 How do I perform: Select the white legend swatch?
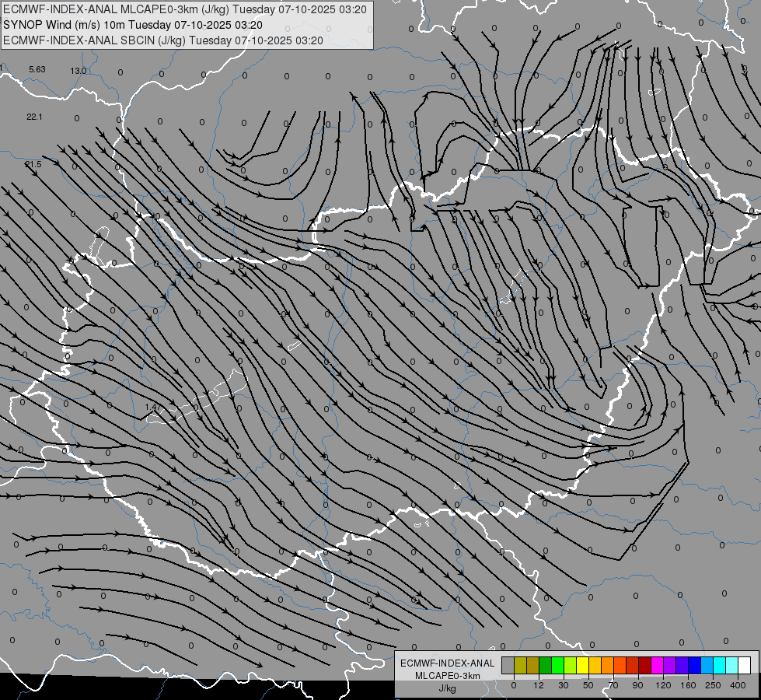(x=745, y=665)
